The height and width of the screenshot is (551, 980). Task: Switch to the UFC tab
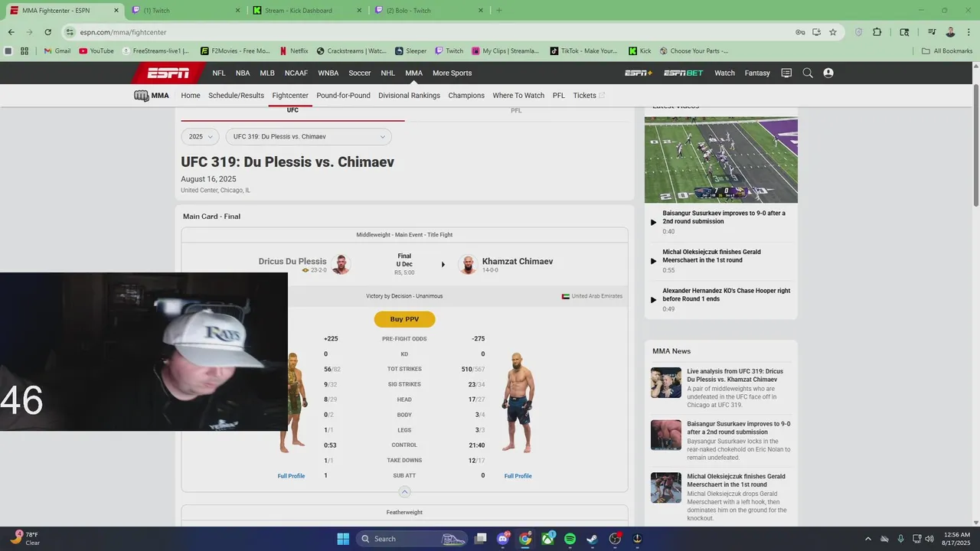292,111
